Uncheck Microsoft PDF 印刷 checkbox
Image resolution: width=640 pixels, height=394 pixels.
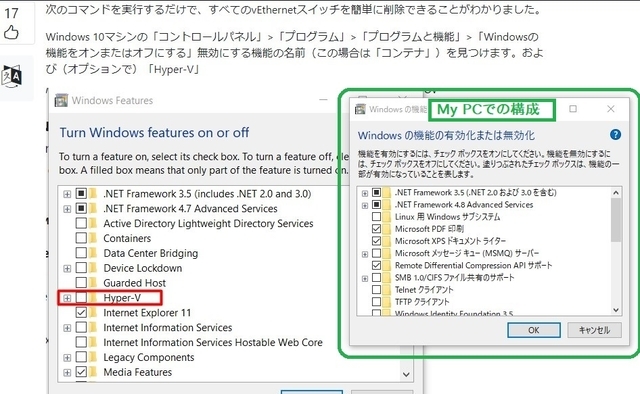click(376, 229)
